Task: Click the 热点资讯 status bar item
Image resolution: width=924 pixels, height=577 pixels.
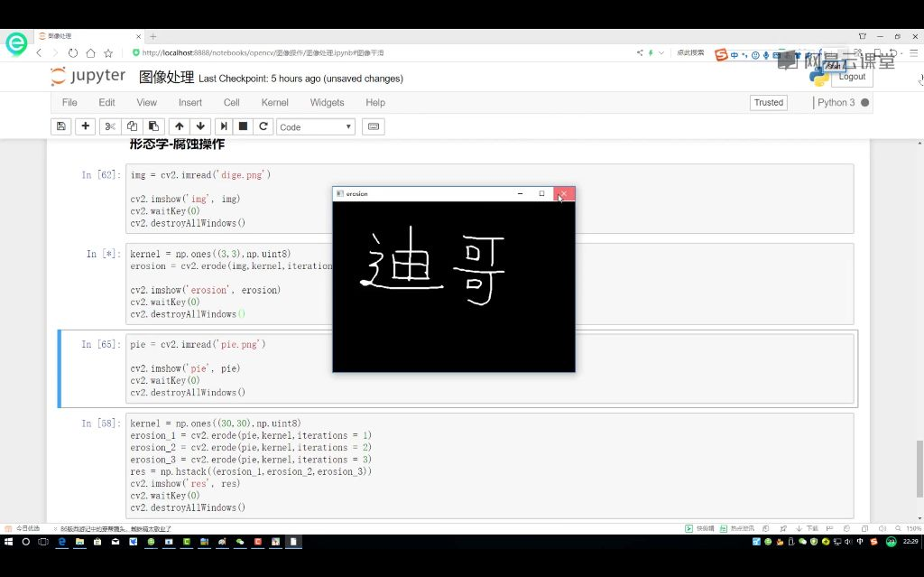Action: (x=737, y=528)
